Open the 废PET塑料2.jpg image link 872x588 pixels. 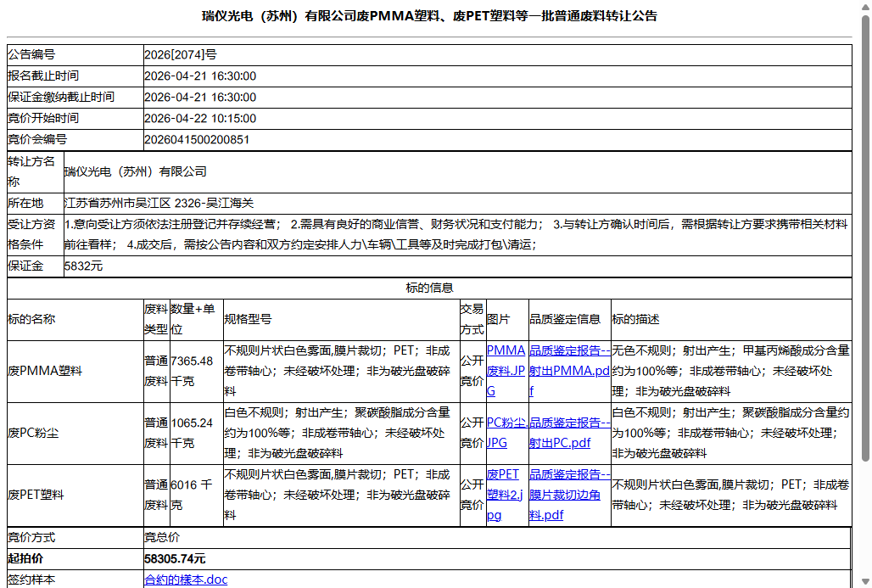click(x=505, y=495)
